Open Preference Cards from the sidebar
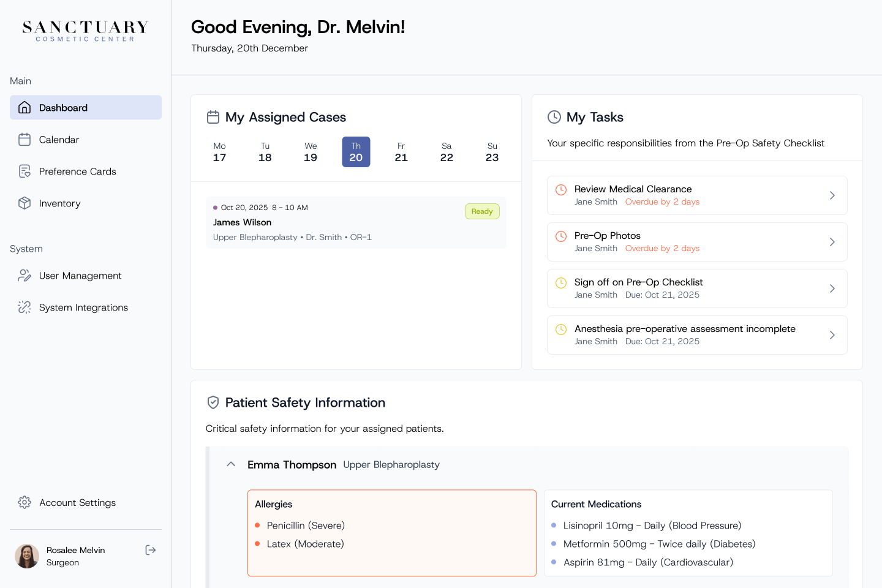This screenshot has width=882, height=588. pos(86,171)
